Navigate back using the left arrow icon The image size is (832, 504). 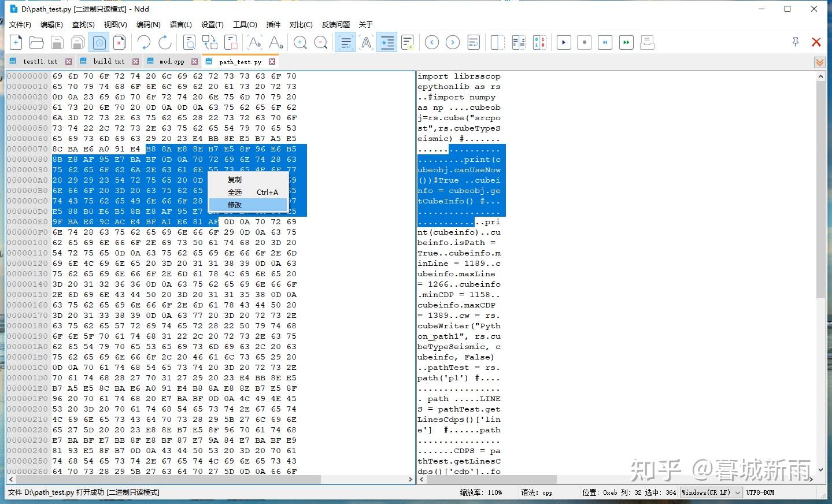coord(431,42)
